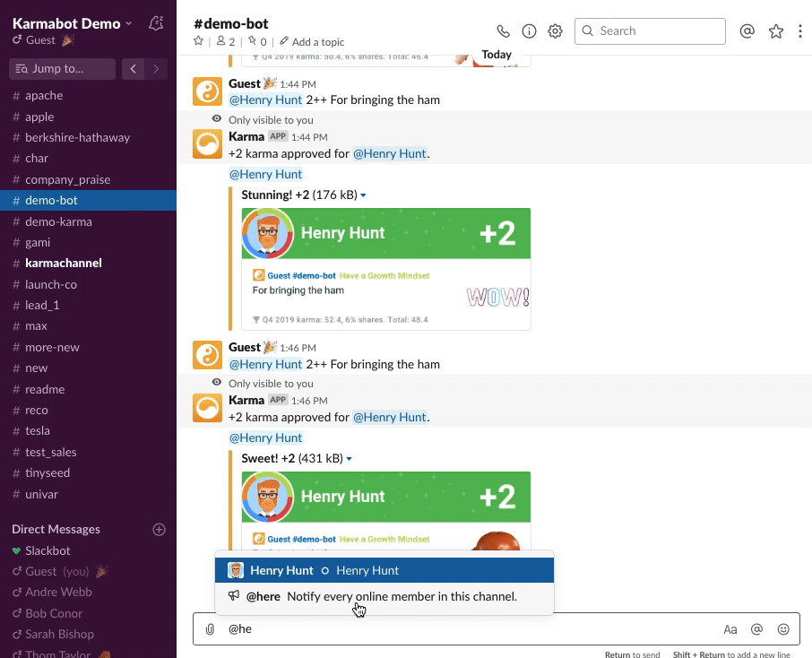Screen dimensions: 812x658
Task: Open the Karmabot Demo workspace menu
Action: [x=72, y=24]
